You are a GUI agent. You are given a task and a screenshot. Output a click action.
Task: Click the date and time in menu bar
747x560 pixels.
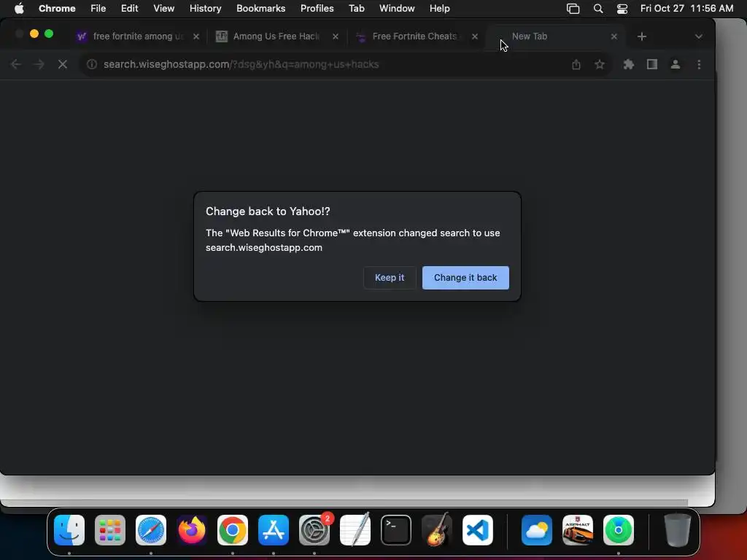tap(686, 9)
